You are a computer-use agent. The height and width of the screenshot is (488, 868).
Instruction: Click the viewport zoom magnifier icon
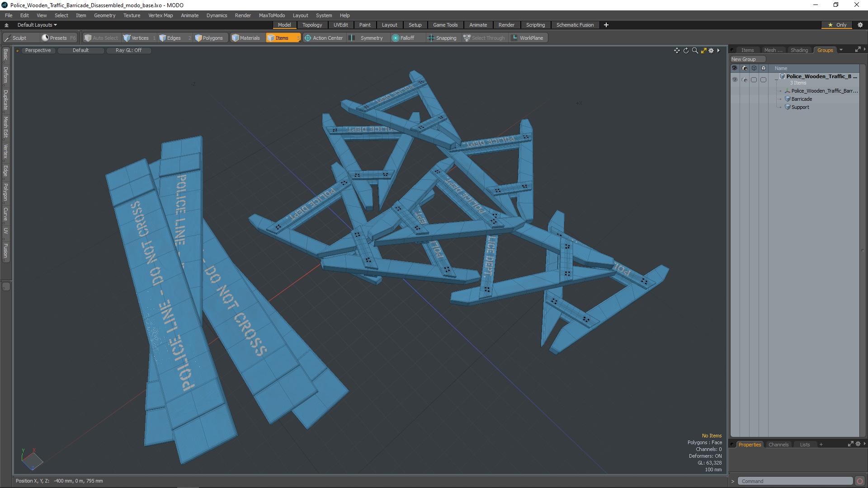tap(695, 51)
